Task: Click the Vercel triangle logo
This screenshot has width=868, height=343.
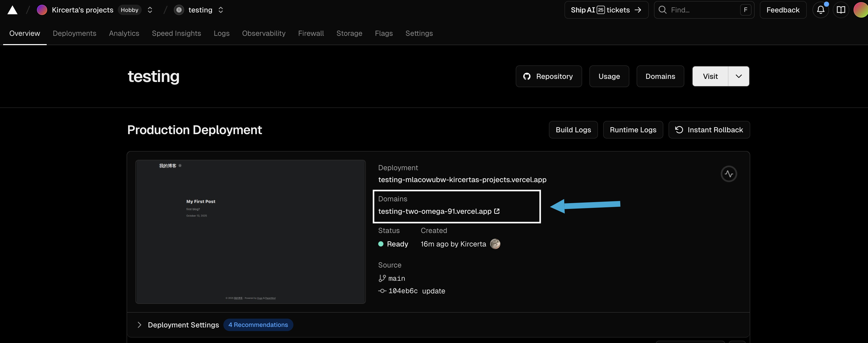Action: pos(12,10)
